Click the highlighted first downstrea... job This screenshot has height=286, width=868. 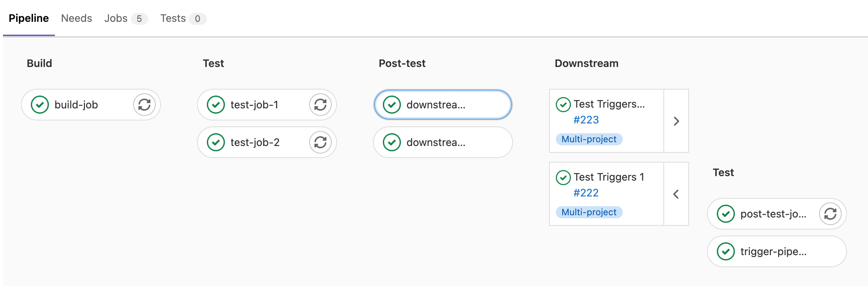tap(443, 105)
